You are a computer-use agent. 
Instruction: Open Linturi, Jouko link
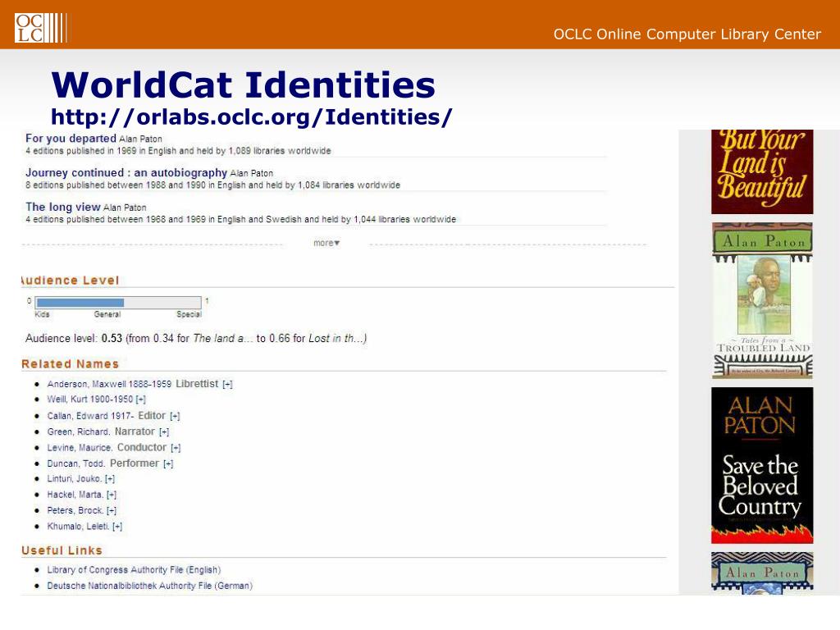(x=74, y=478)
